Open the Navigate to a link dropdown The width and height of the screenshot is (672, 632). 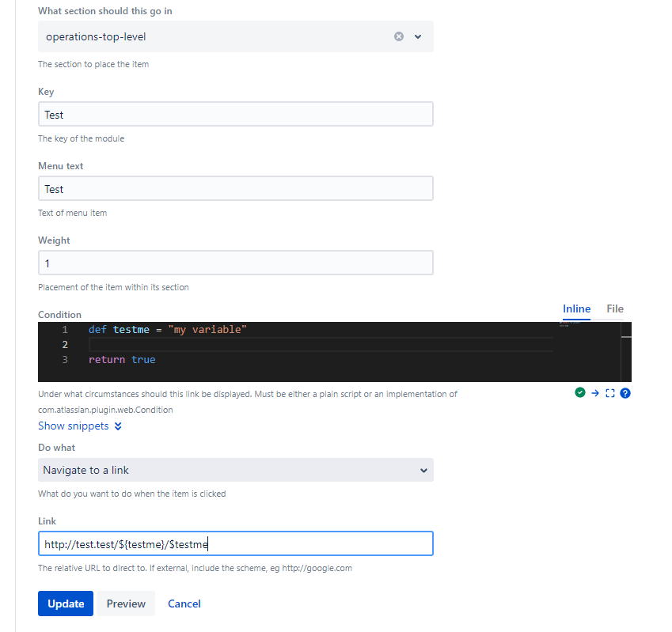(x=236, y=470)
